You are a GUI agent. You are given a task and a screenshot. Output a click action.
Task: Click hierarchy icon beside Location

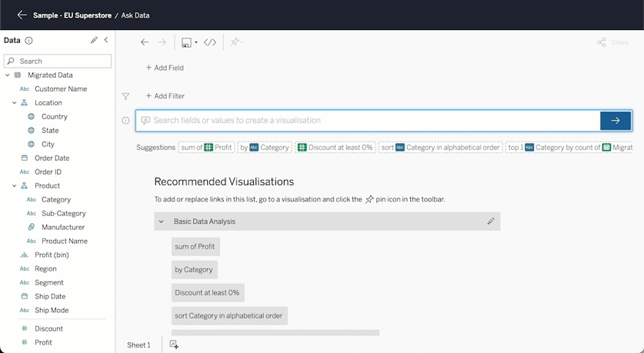[x=24, y=102]
